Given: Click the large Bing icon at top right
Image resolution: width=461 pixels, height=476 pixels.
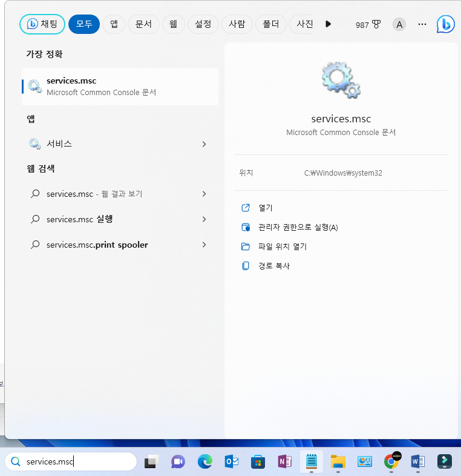Looking at the screenshot, I should click(x=445, y=24).
